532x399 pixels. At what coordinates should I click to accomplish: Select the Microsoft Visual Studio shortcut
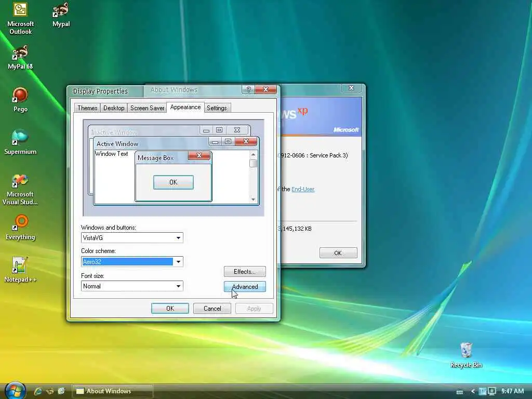click(20, 190)
